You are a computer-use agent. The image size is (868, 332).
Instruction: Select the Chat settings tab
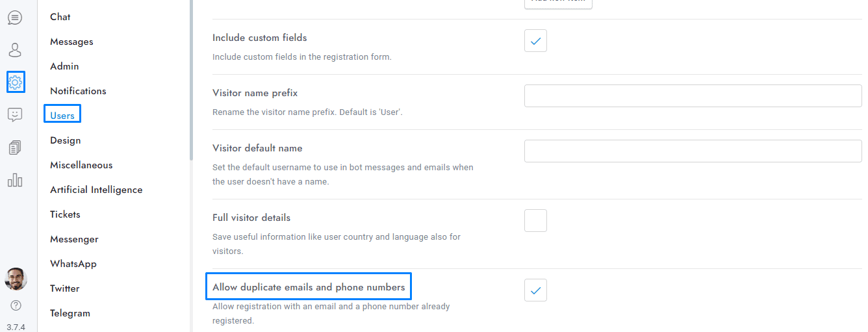[x=60, y=17]
